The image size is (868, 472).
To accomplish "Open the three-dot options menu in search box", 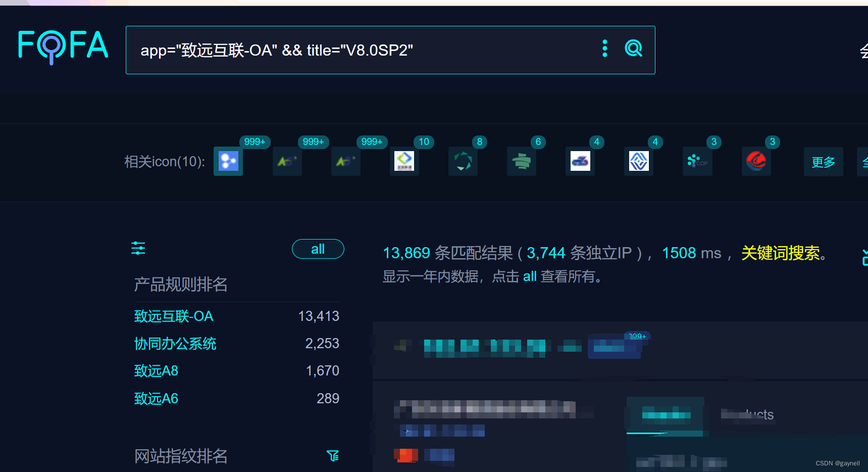I will 604,49.
